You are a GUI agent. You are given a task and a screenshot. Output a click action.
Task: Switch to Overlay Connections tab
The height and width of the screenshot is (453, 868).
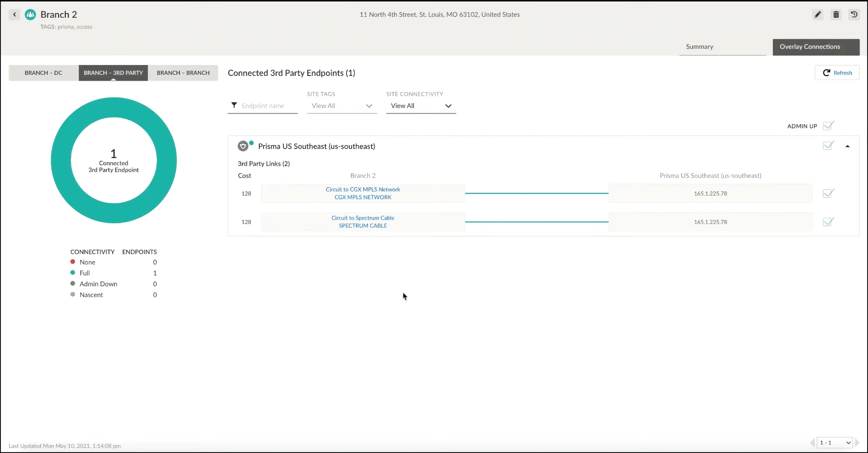(816, 47)
